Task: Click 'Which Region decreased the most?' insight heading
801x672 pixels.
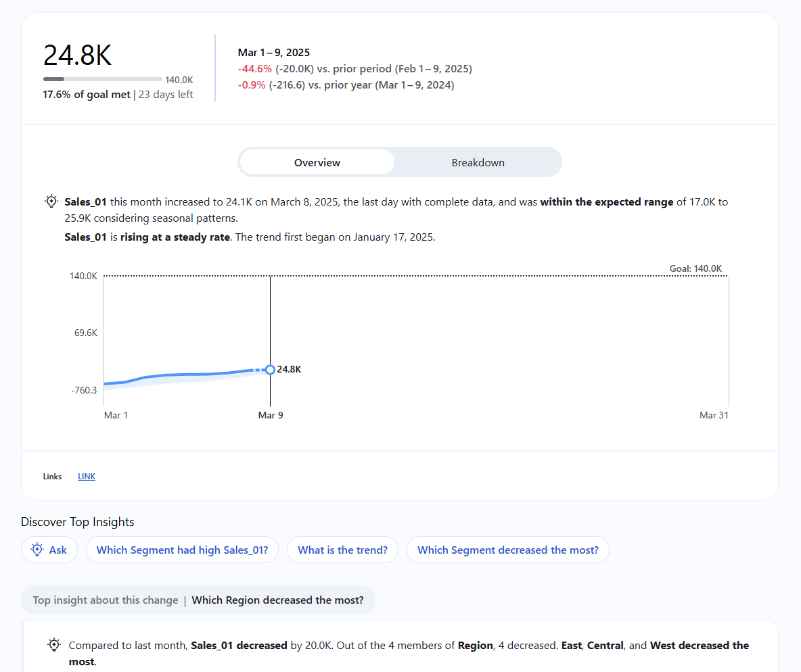Action: click(277, 600)
